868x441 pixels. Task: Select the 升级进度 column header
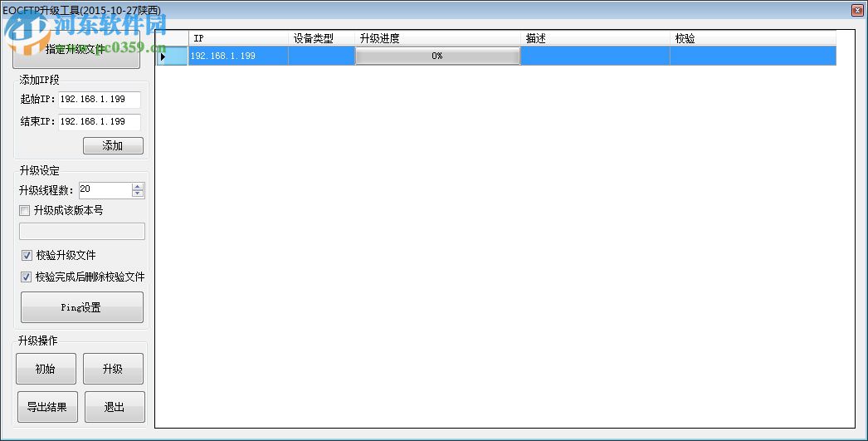[437, 38]
